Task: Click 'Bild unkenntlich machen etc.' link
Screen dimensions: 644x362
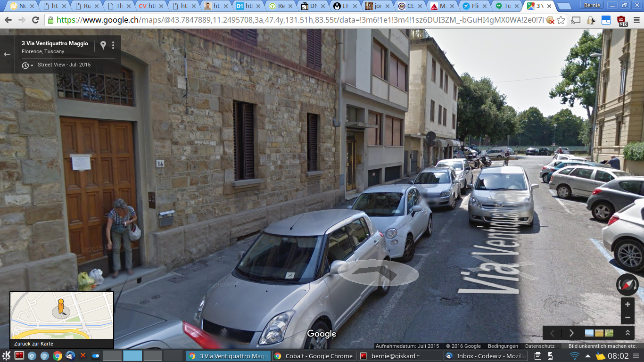Action: click(x=602, y=346)
